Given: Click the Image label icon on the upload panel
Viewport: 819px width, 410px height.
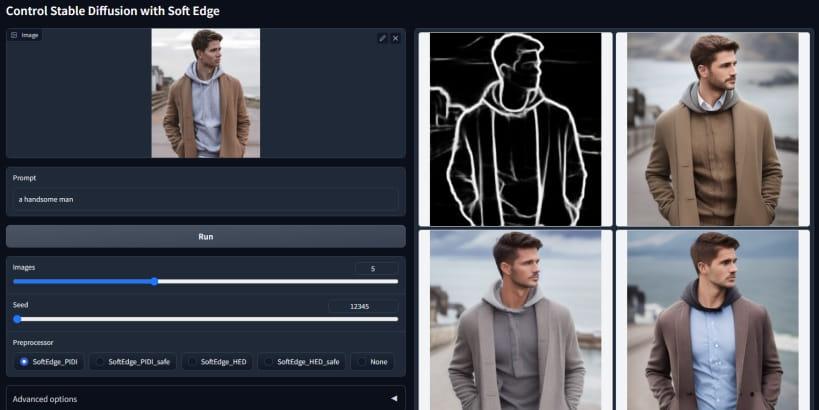Looking at the screenshot, I should tap(14, 35).
